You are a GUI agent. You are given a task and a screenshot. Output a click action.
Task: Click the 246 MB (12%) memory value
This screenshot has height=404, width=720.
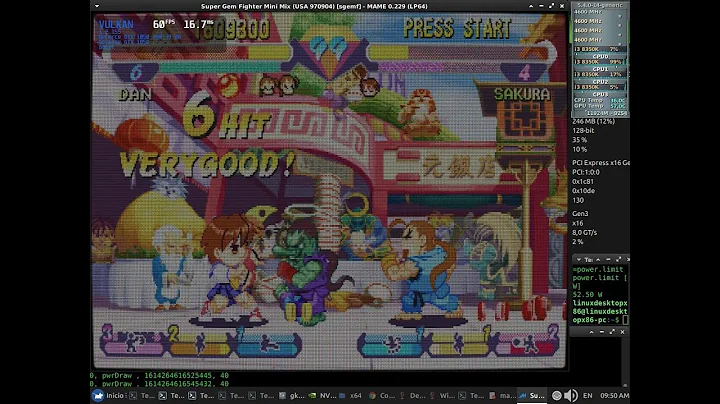pyautogui.click(x=593, y=121)
